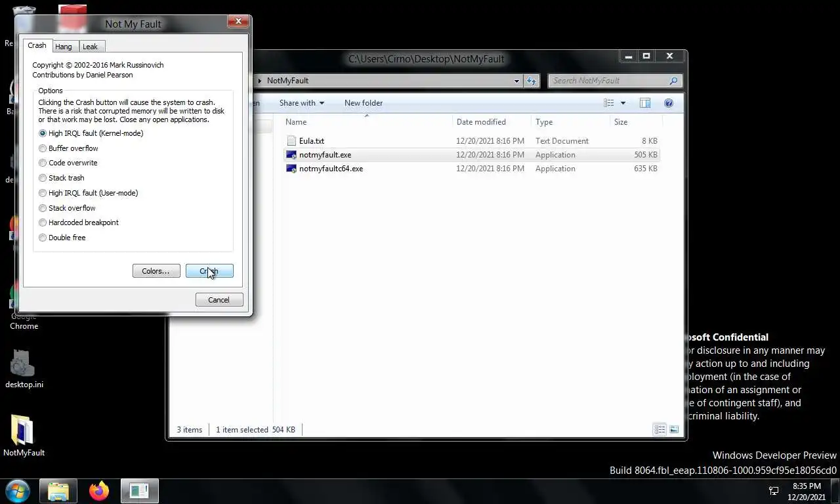Launch Firefox from the taskbar
This screenshot has width=840, height=504.
(99, 491)
